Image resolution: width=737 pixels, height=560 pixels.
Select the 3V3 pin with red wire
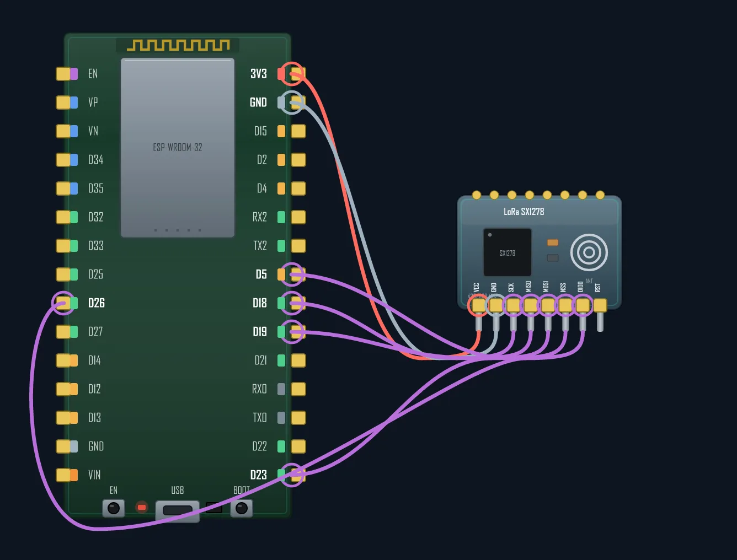pyautogui.click(x=298, y=74)
